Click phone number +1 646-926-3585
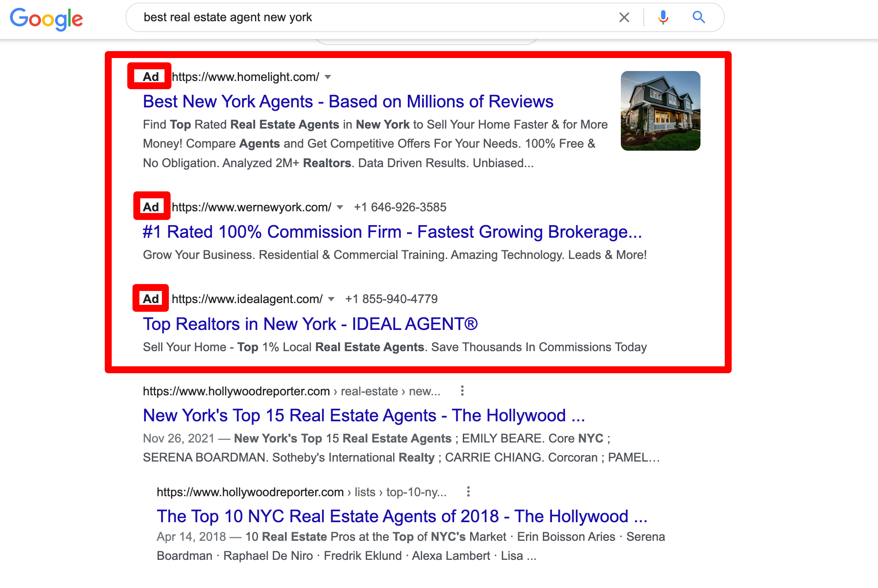 pos(400,207)
